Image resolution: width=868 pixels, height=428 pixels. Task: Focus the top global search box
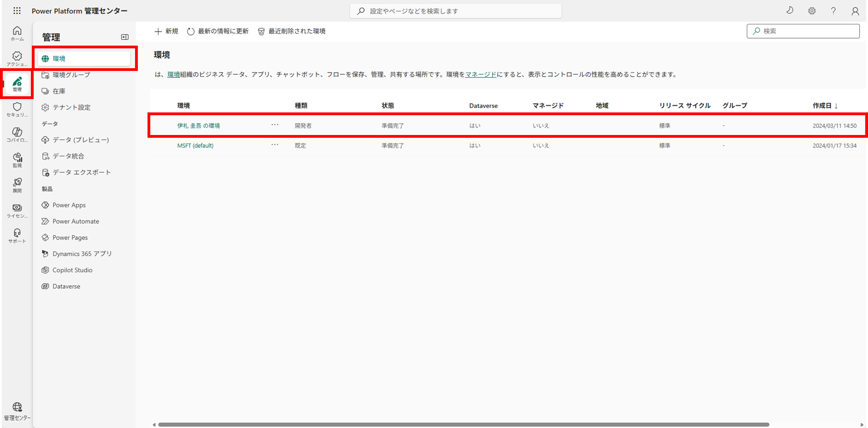pyautogui.click(x=455, y=11)
